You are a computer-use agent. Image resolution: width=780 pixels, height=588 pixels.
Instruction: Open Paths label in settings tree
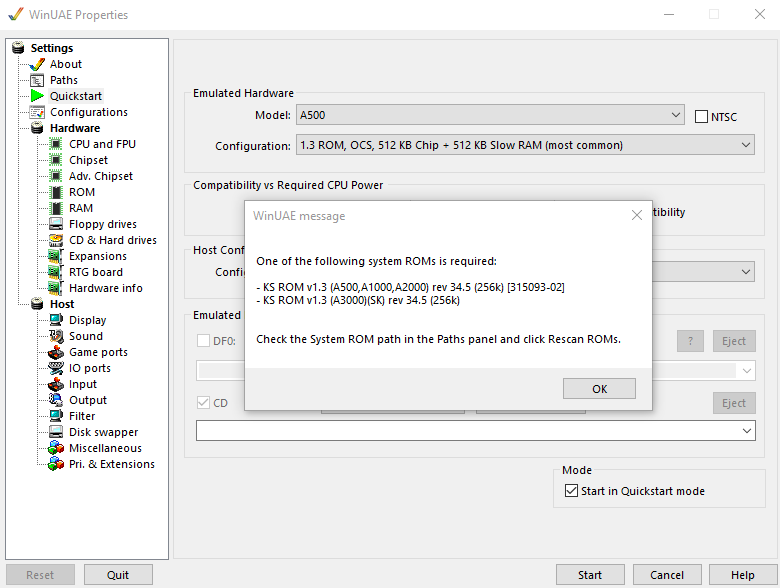click(64, 80)
